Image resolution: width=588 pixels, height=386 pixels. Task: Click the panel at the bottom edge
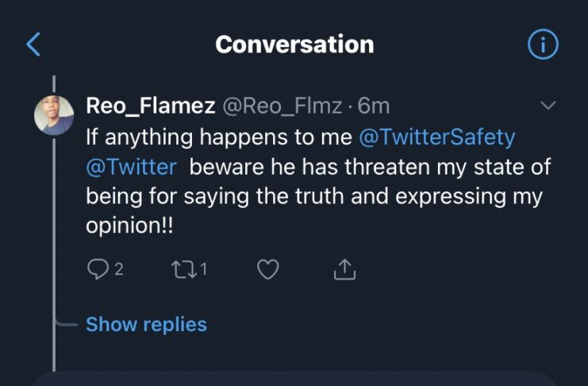(x=294, y=380)
